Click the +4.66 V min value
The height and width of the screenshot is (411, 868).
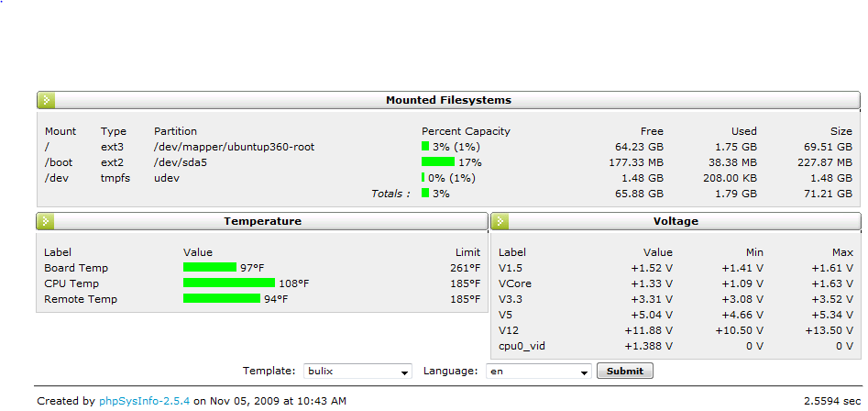743,315
